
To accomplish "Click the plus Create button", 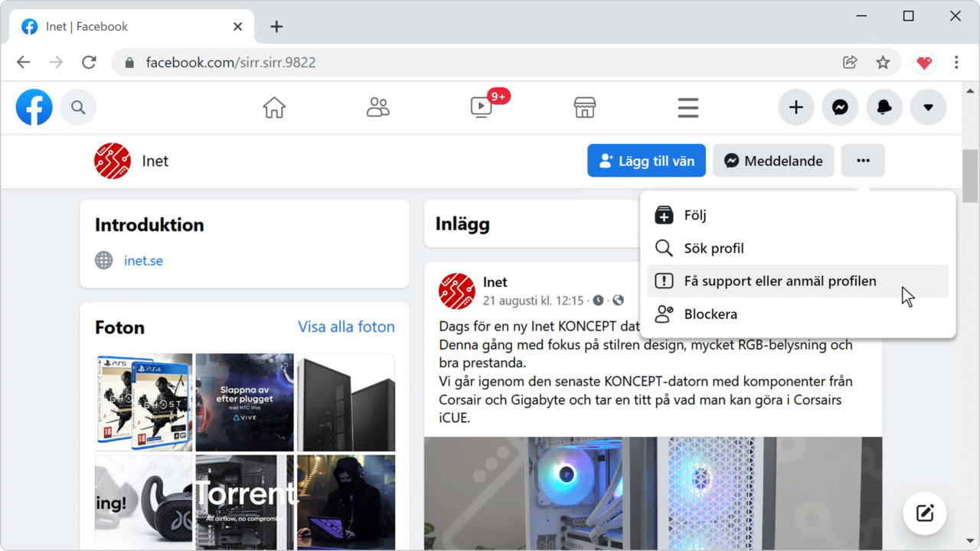I will [796, 107].
